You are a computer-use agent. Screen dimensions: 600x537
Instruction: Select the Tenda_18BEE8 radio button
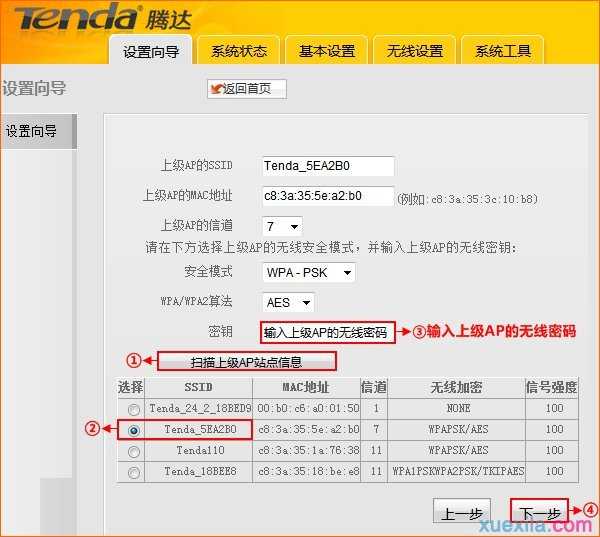coord(134,471)
